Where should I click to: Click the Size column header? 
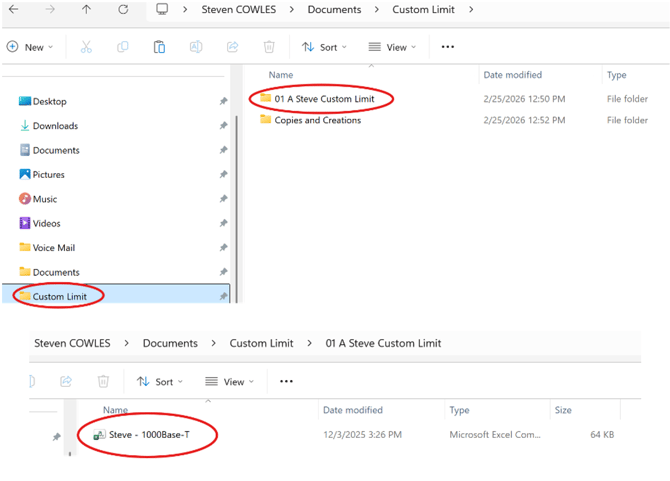[563, 410]
